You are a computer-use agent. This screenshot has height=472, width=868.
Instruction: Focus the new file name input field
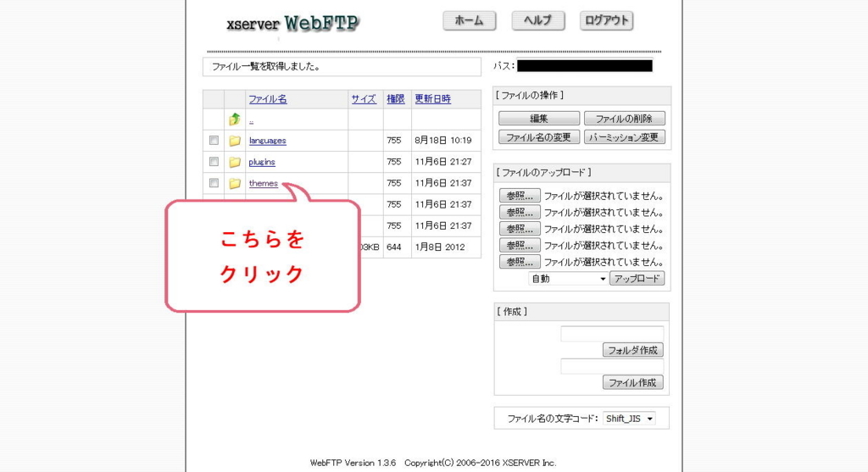click(612, 366)
